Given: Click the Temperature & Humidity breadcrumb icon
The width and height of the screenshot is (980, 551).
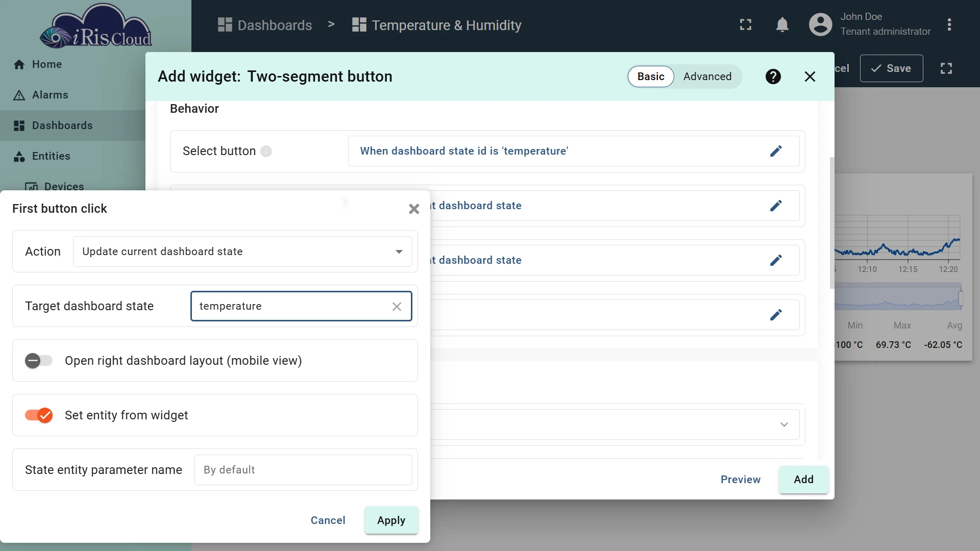Looking at the screenshot, I should 359,25.
